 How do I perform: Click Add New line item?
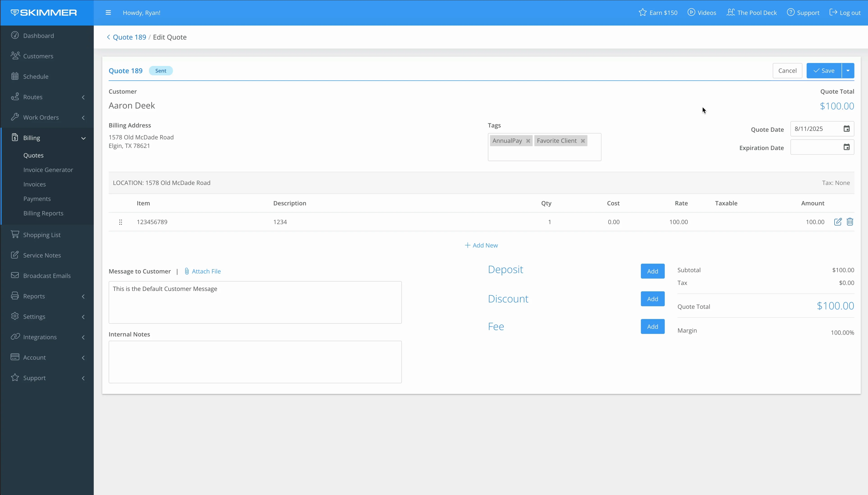coord(481,245)
